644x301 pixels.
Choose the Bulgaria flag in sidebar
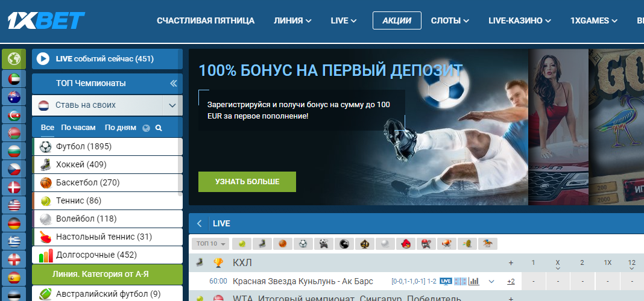14,151
